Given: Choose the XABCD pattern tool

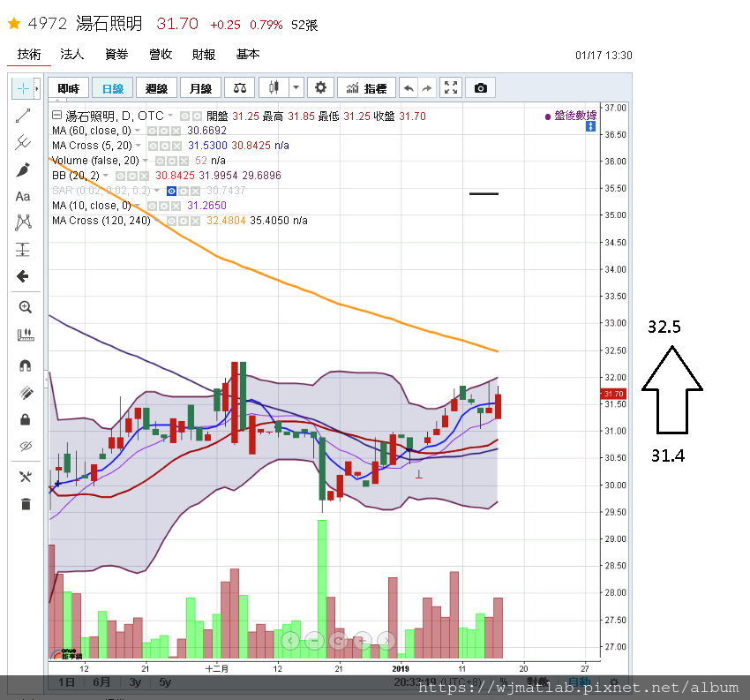Looking at the screenshot, I should 23,223.
